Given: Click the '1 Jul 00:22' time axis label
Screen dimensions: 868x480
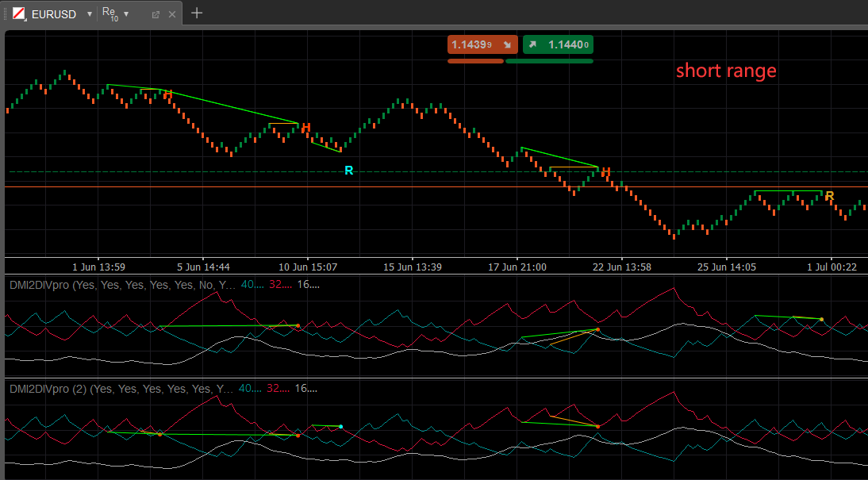Looking at the screenshot, I should tap(832, 267).
